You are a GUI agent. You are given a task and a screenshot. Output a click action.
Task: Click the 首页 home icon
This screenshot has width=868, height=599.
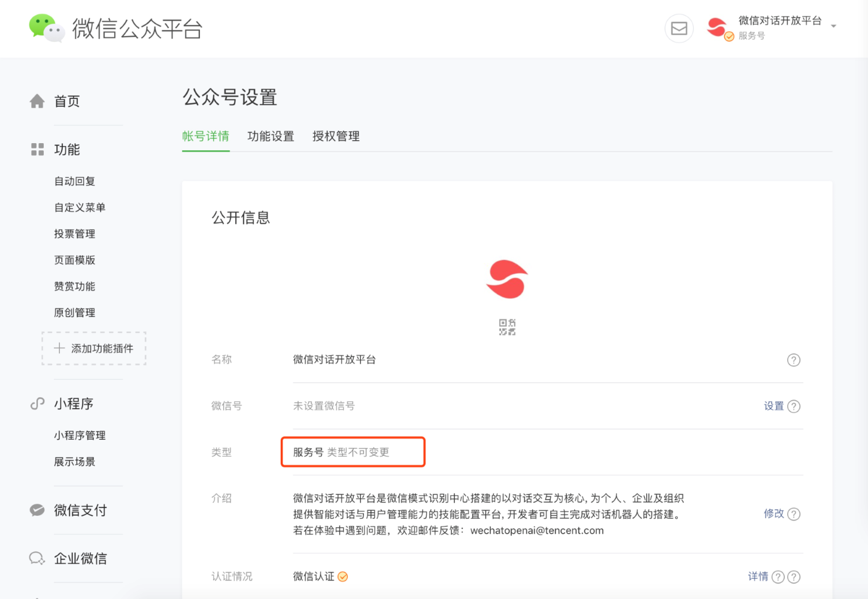[x=37, y=101]
